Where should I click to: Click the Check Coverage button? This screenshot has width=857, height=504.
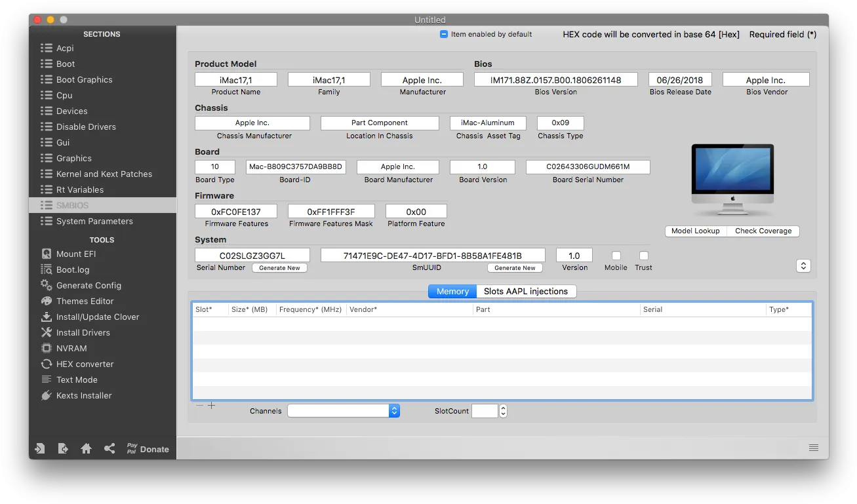click(763, 231)
